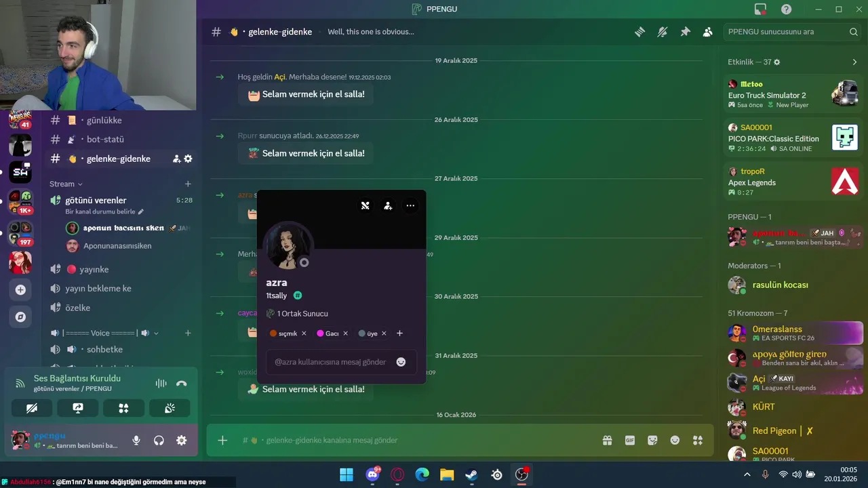This screenshot has width=868, height=488.
Task: Open Steam from the taskbar
Action: point(471,474)
